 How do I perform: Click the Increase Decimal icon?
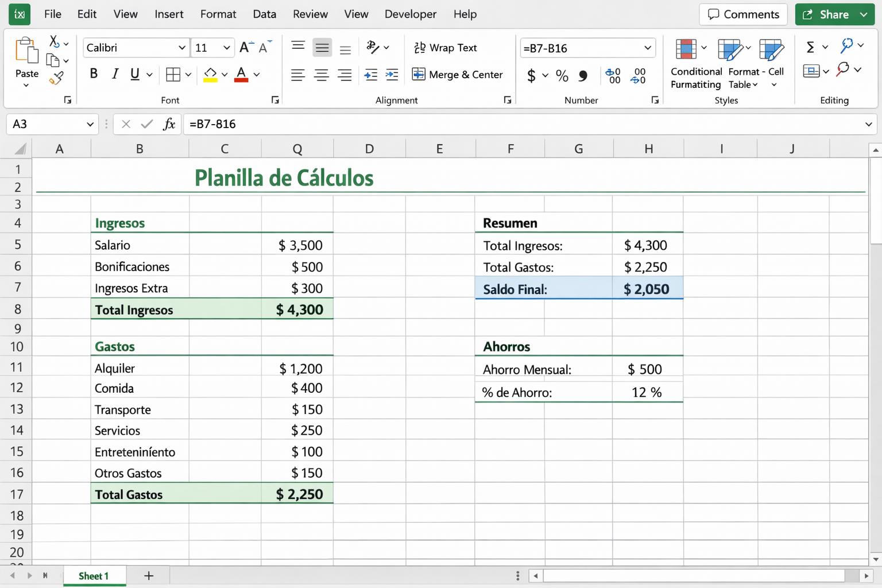613,75
